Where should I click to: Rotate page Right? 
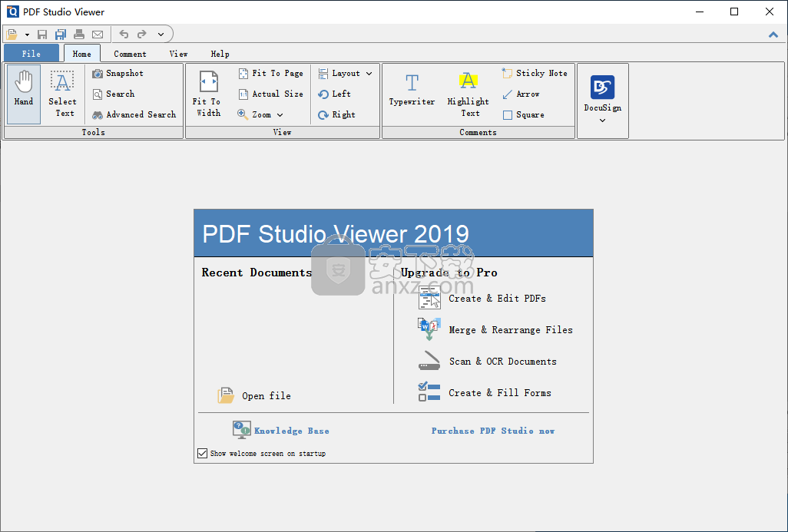[x=336, y=114]
